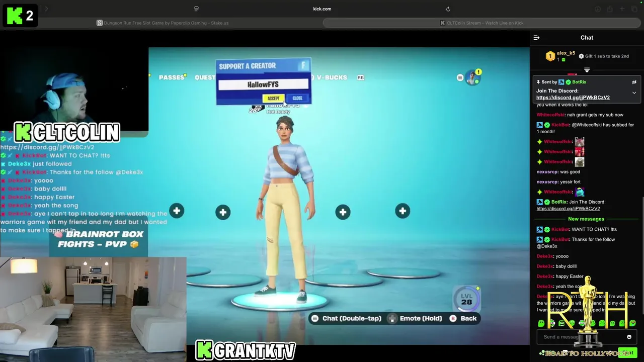Open the lobby hamburger menu icon
Viewport: 644px width, 362px height.
(460, 77)
